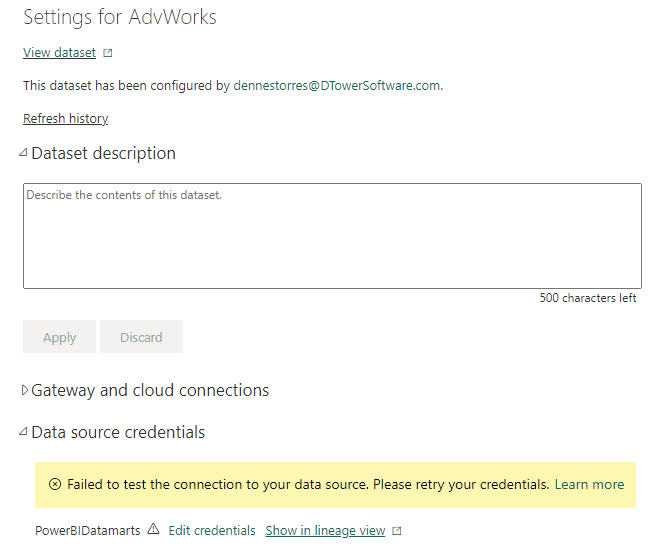This screenshot has width=660, height=548.
Task: Collapse the Data source credentials section
Action: pyautogui.click(x=24, y=432)
